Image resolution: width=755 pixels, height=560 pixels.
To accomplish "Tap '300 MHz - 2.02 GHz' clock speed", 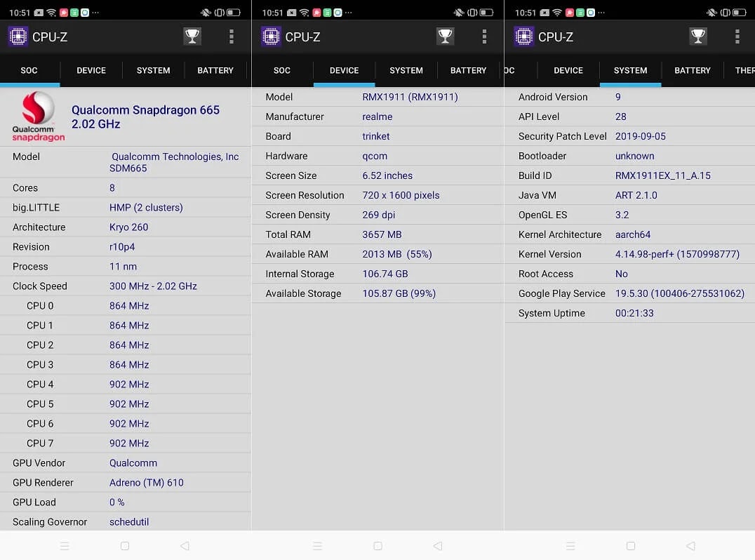I will tap(153, 286).
